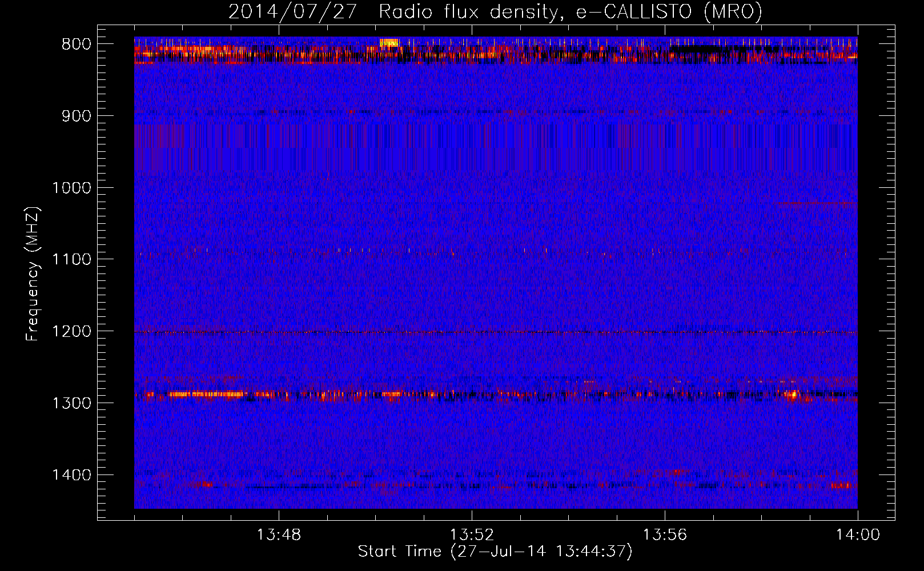924x571 pixels.
Task: Select the 1400 frequency axis label
Action: coord(71,475)
